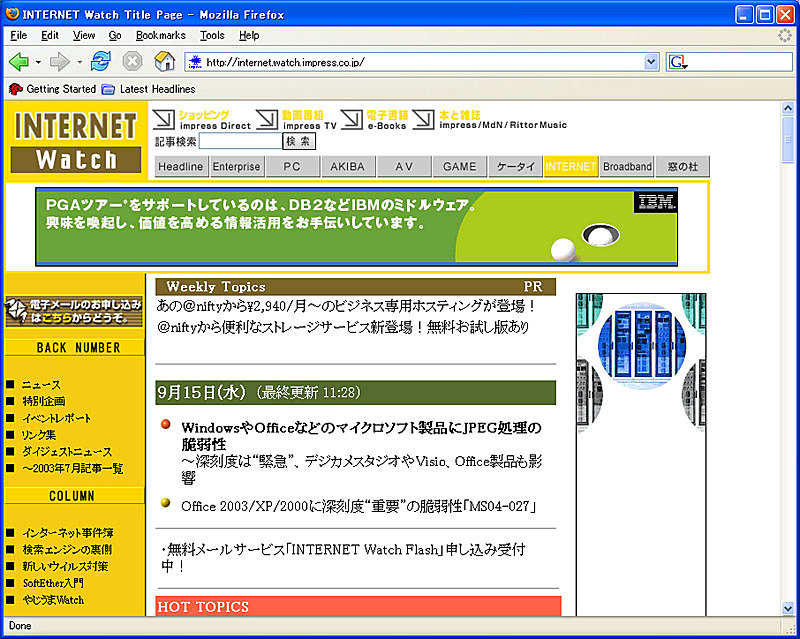Open the JPEG vulnerability headline article
The width and height of the screenshot is (800, 639).
click(361, 435)
